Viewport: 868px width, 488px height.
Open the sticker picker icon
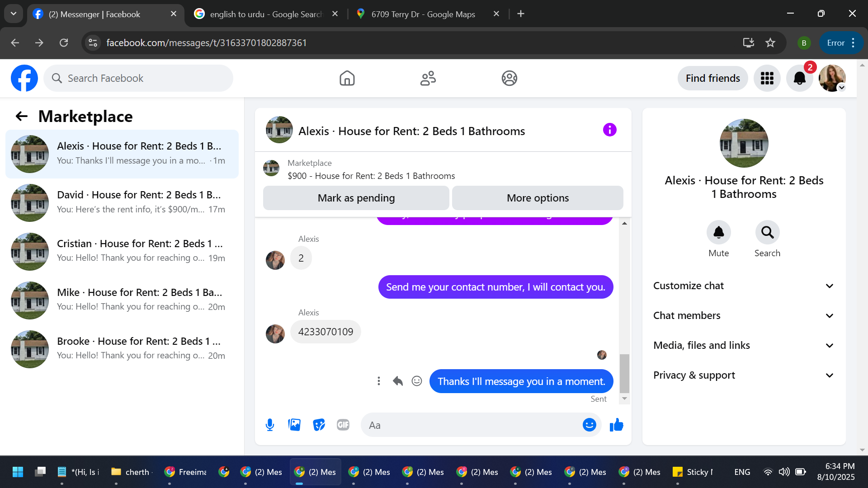(319, 425)
